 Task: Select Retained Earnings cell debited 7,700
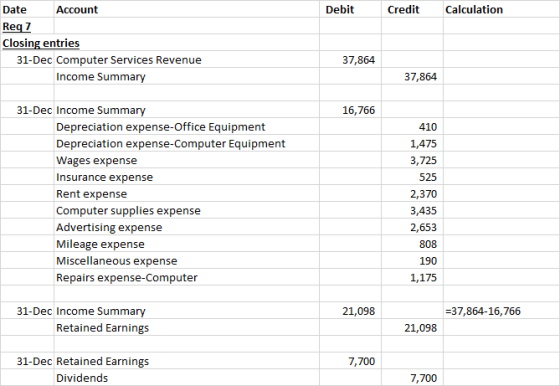[x=186, y=361]
